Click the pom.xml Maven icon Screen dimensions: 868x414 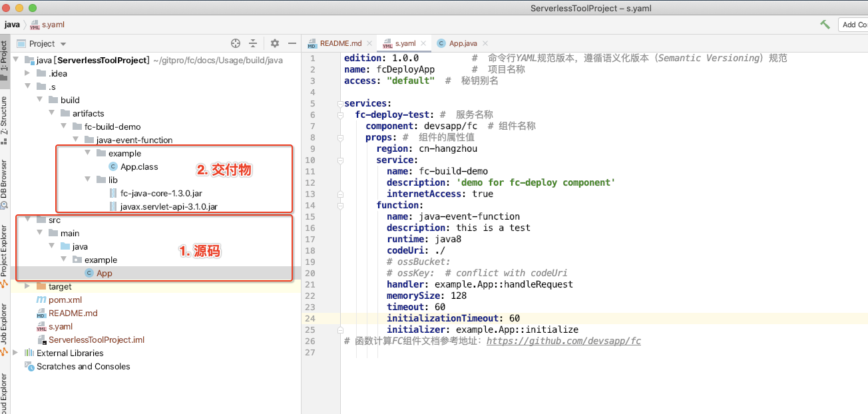pos(42,300)
